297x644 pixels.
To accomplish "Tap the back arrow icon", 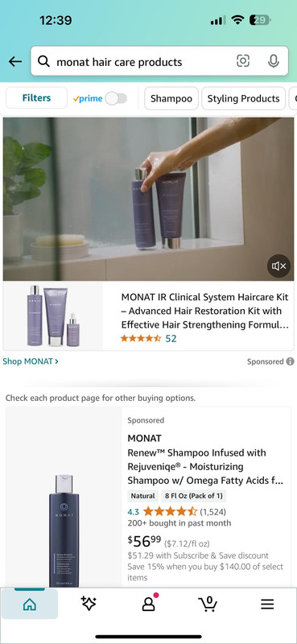I will click(x=15, y=62).
